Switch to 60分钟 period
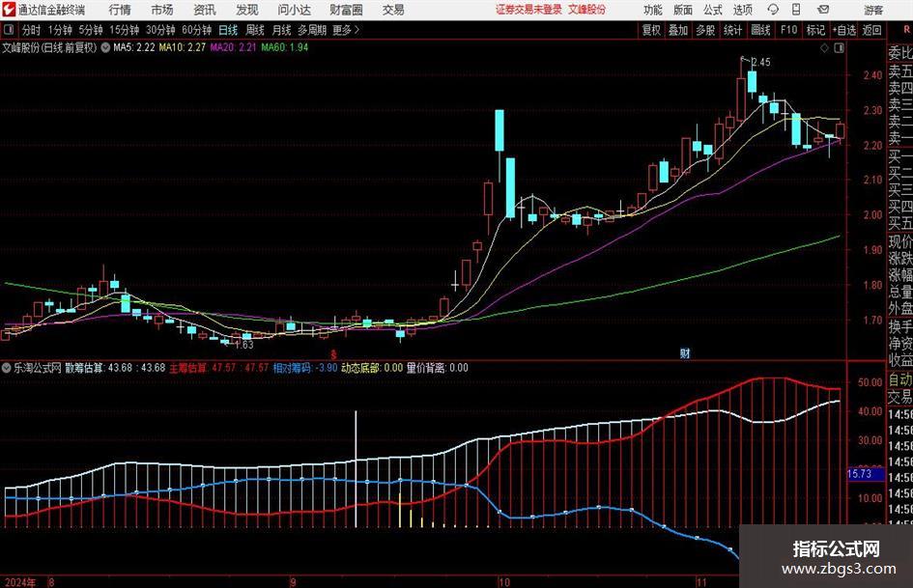The height and width of the screenshot is (588, 913). tap(197, 30)
